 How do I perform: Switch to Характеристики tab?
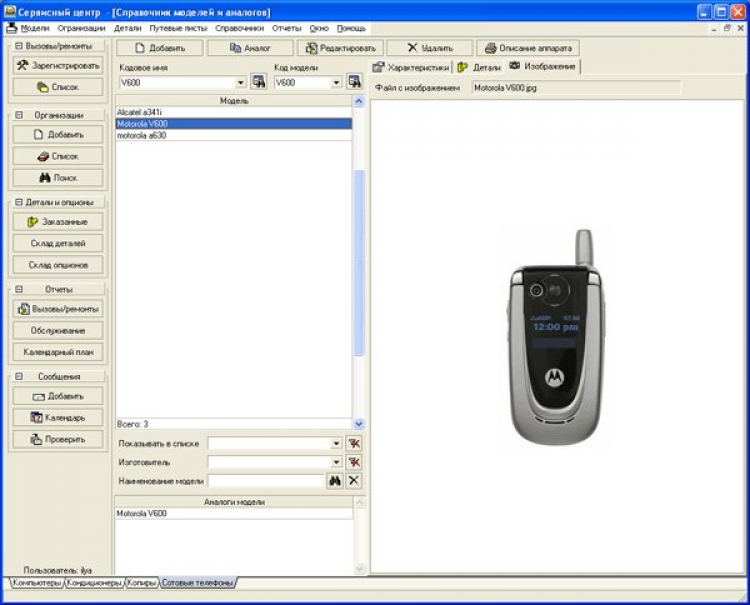pyautogui.click(x=411, y=67)
